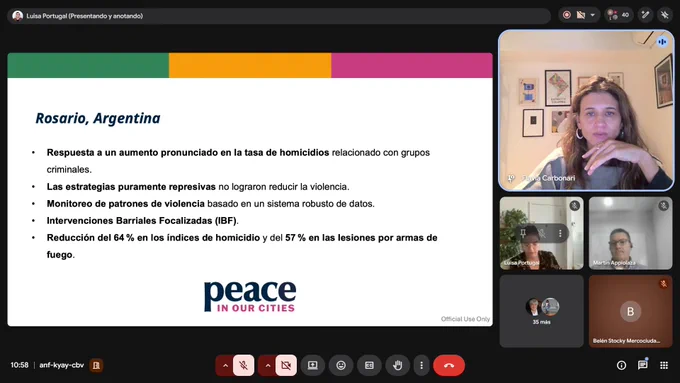Open emoji reactions
The width and height of the screenshot is (680, 383).
pyautogui.click(x=341, y=365)
